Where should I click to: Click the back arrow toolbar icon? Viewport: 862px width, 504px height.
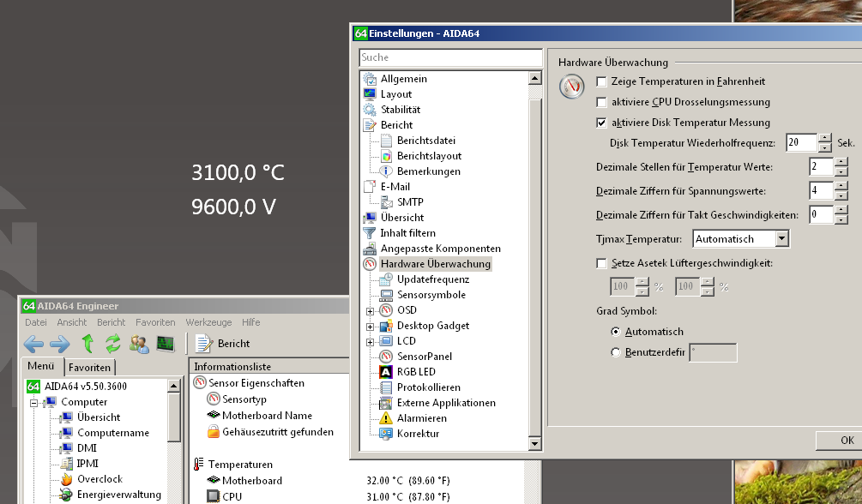coord(33,344)
